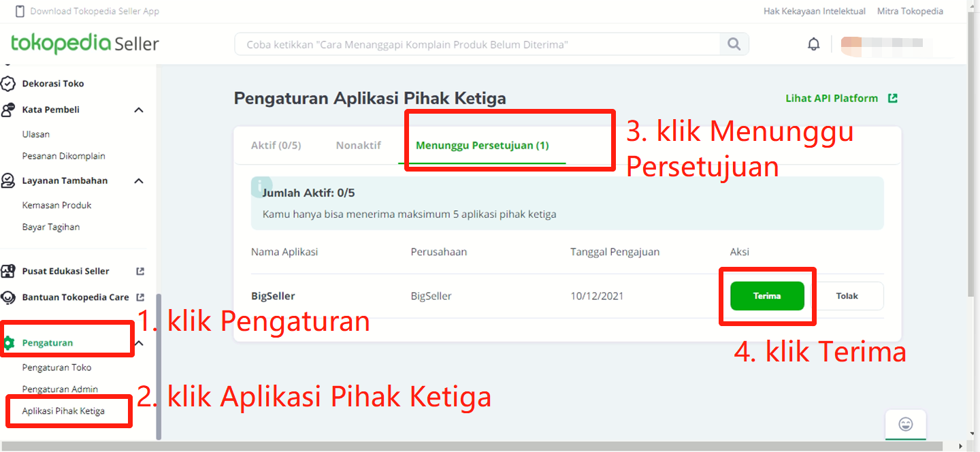Image resolution: width=980 pixels, height=452 pixels.
Task: Click Terima to approve BigSeller
Action: pos(767,296)
